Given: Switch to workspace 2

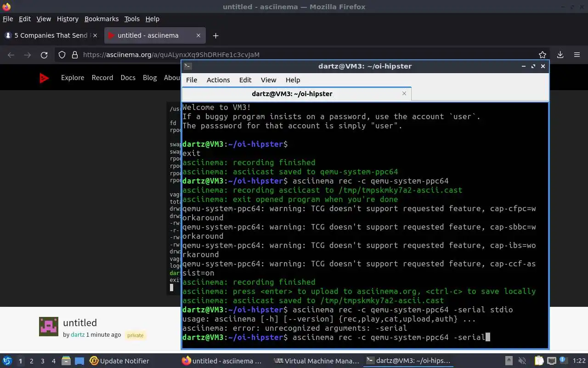Looking at the screenshot, I should click(x=32, y=361).
